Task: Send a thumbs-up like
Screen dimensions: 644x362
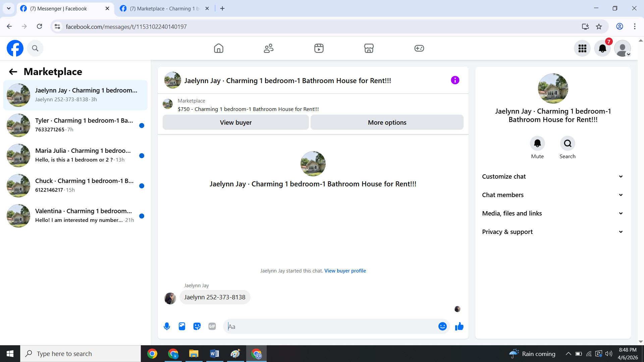Action: pyautogui.click(x=459, y=326)
